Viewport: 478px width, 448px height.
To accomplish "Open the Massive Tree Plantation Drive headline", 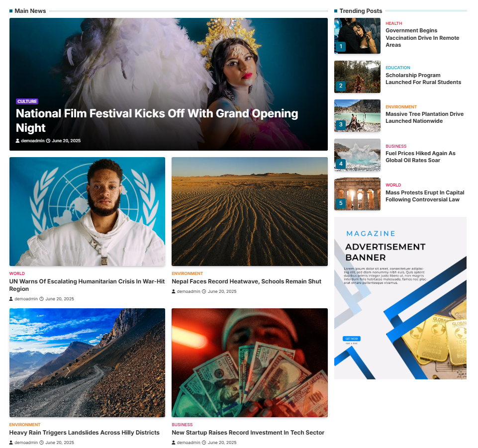I will (424, 118).
